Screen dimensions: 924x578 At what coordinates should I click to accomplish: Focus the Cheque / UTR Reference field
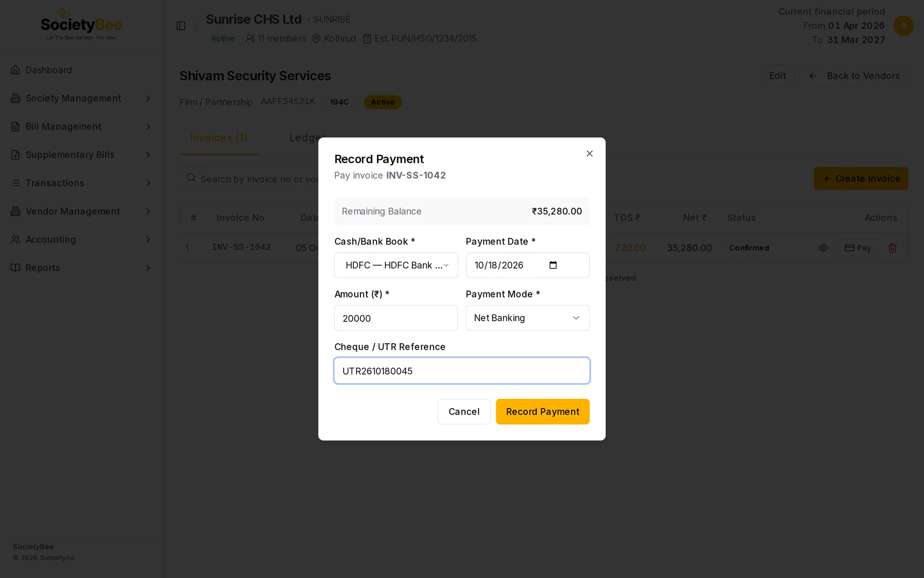(x=462, y=370)
